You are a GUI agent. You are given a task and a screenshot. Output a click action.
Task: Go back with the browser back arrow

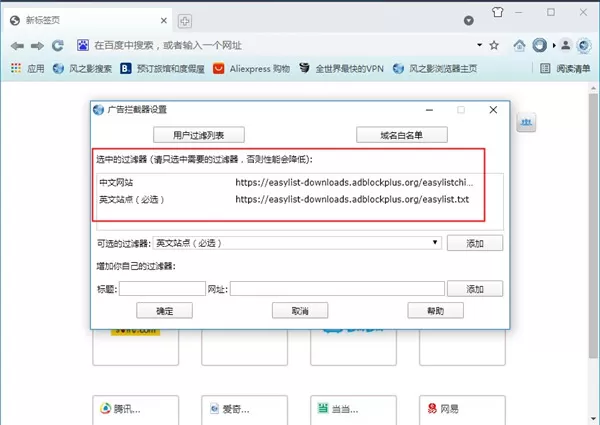pos(17,46)
